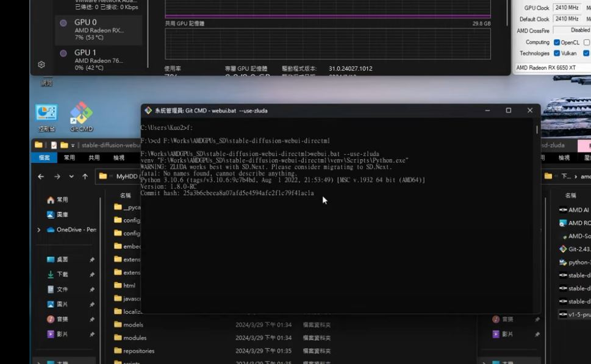Open 文件 documents in left Explorer sidebar
This screenshot has height=364, width=591.
click(57, 290)
